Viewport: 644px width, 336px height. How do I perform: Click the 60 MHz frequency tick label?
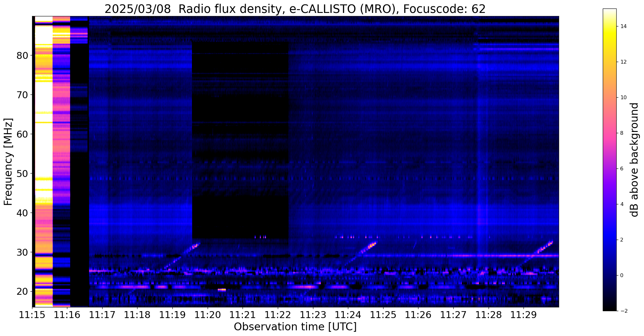(x=22, y=134)
